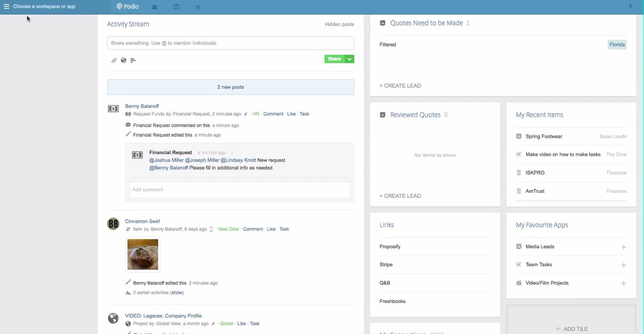Viewport: 644px width, 334px height.
Task: Click the paperclip attach file icon
Action: point(114,60)
